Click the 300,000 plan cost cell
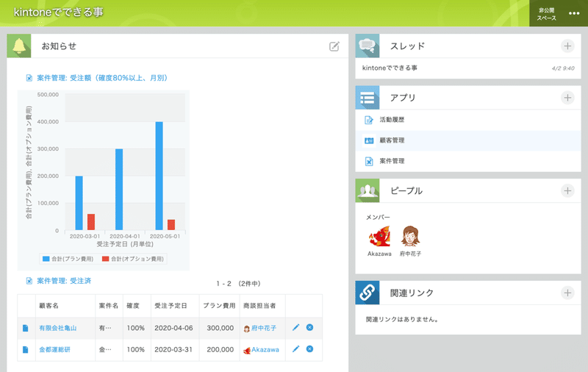The width and height of the screenshot is (588, 372). coord(220,328)
